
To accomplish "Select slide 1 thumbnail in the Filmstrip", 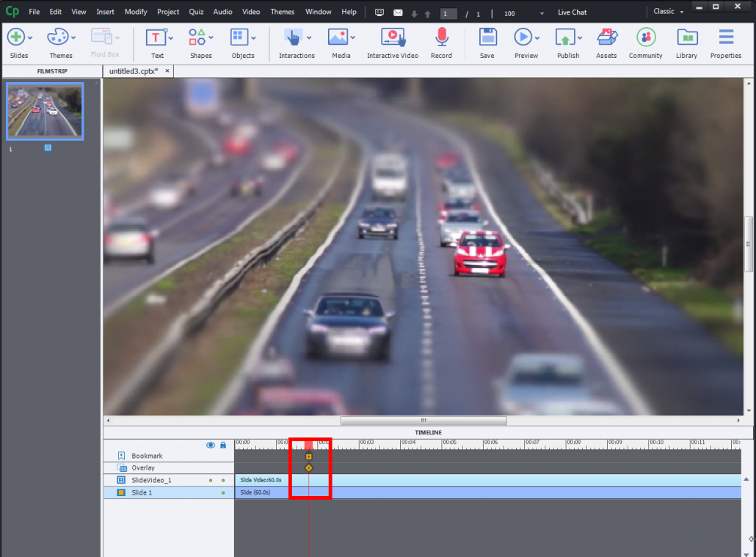I will tap(44, 111).
